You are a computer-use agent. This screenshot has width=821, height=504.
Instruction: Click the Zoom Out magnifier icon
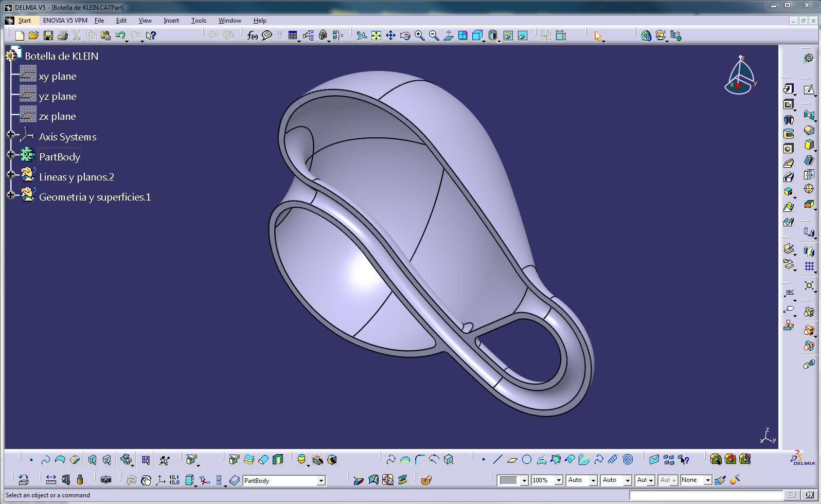[x=434, y=35]
